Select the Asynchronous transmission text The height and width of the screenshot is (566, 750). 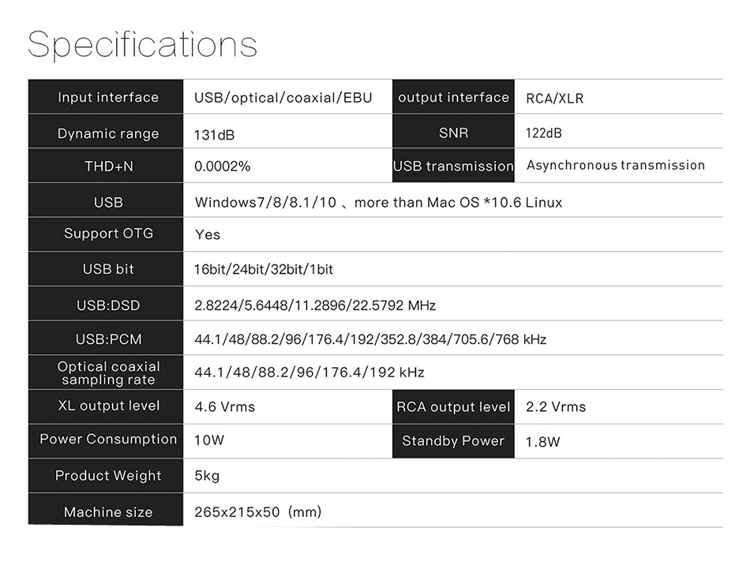click(615, 165)
